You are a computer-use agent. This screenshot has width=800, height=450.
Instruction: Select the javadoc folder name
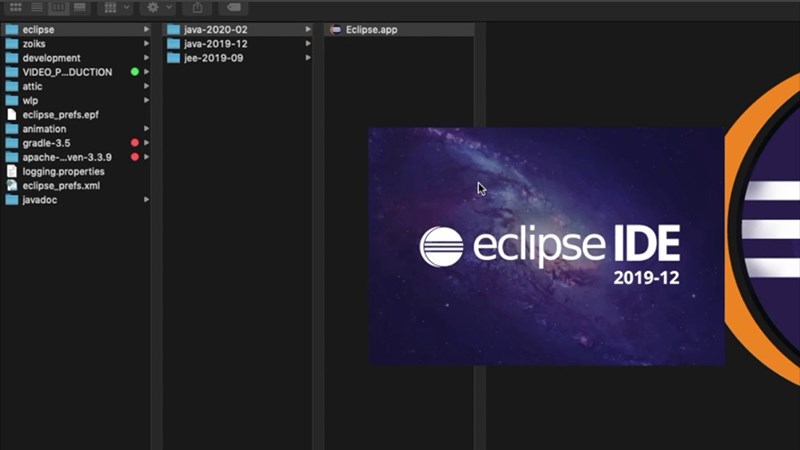[x=40, y=200]
